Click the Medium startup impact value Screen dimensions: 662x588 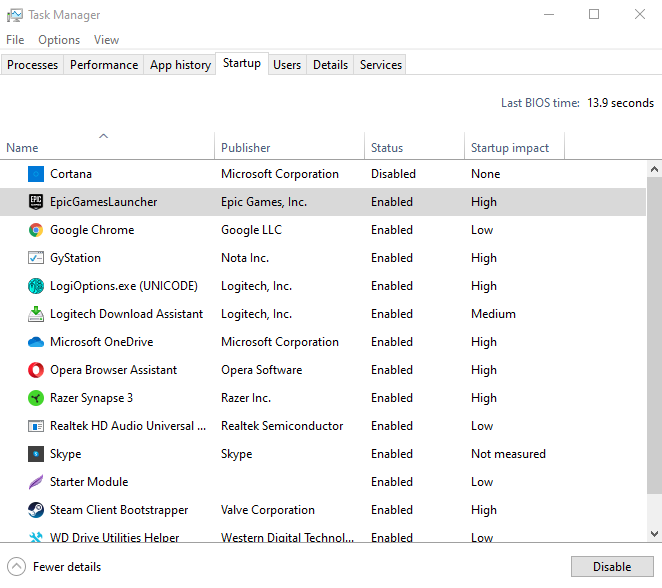493,314
